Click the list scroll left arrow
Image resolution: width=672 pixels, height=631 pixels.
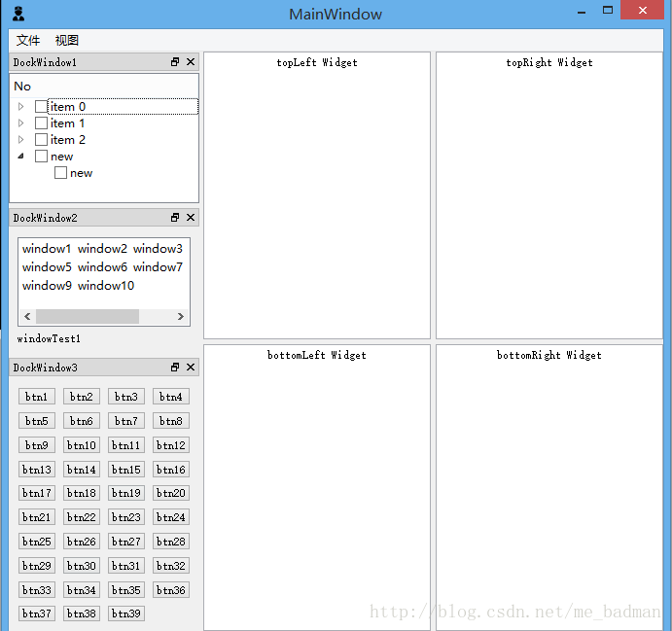(27, 316)
